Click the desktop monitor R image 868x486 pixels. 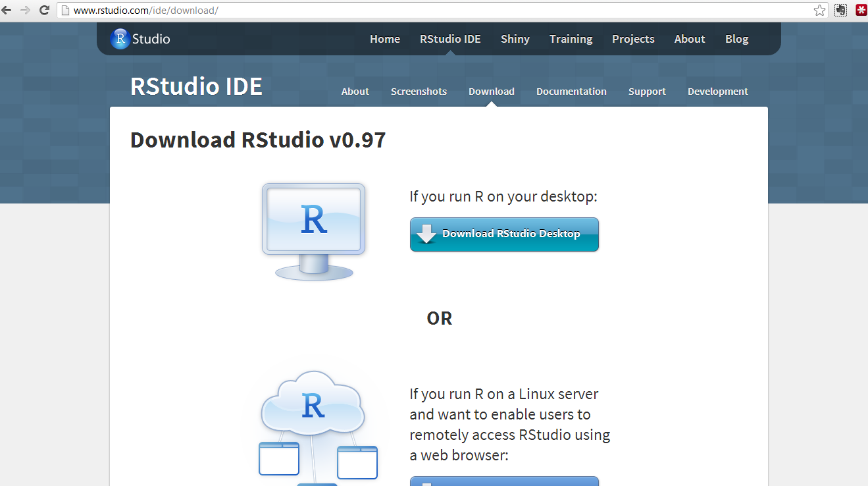pyautogui.click(x=314, y=231)
